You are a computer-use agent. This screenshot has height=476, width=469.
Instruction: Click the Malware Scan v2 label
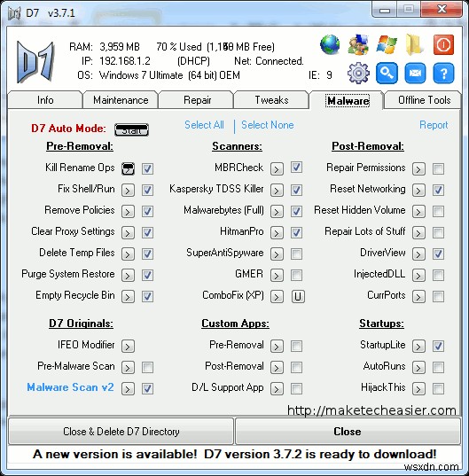click(x=70, y=387)
